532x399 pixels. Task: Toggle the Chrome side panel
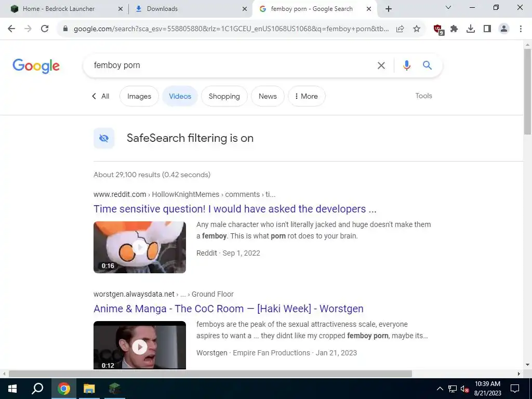coord(487,29)
